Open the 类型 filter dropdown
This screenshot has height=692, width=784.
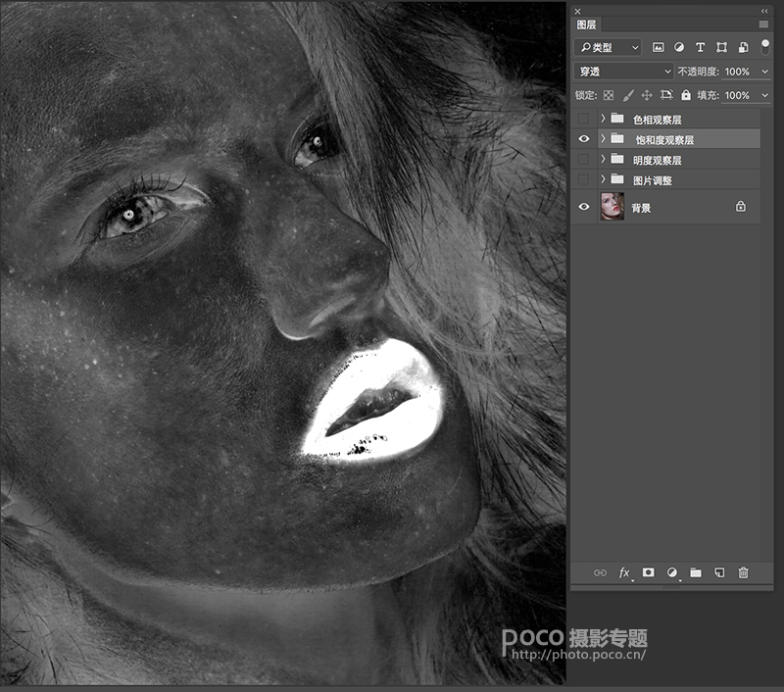(x=608, y=47)
